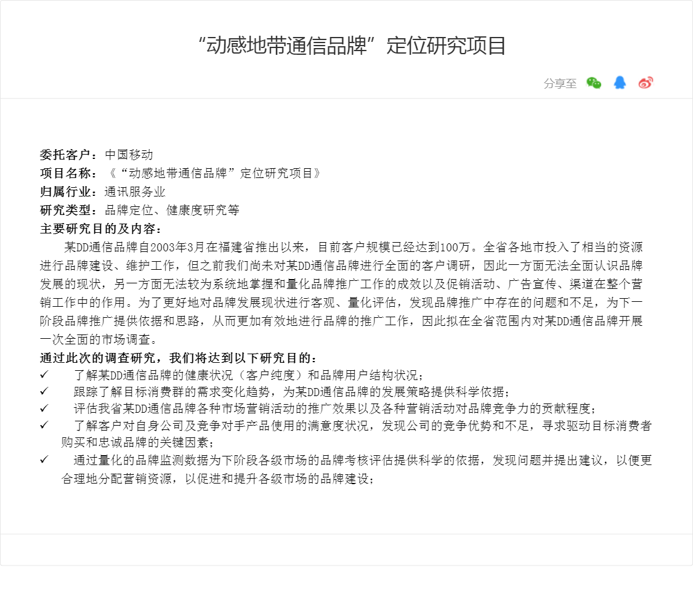Click bullet '跟踪了解目标消费群的需求变化趋势'
The width and height of the screenshot is (693, 616).
(292, 392)
